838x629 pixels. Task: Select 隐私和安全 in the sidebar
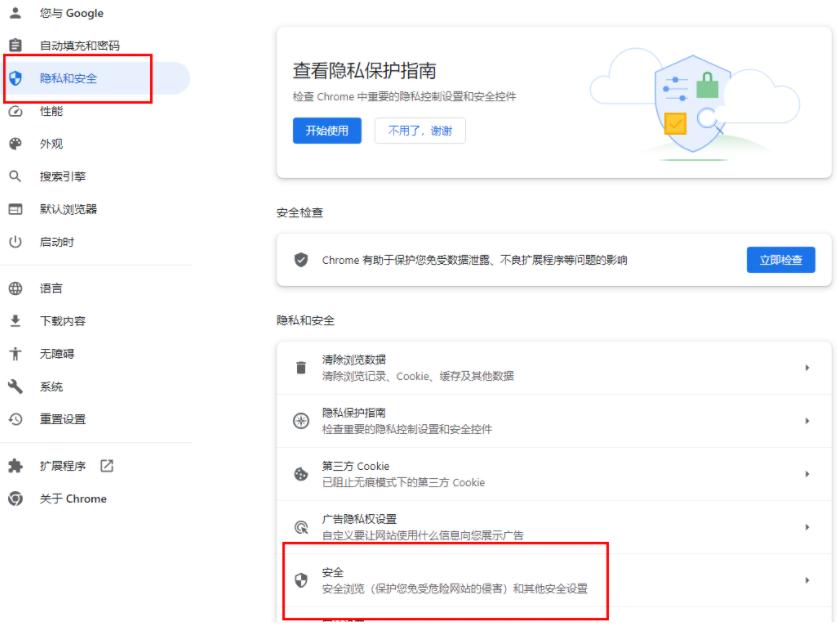point(95,79)
